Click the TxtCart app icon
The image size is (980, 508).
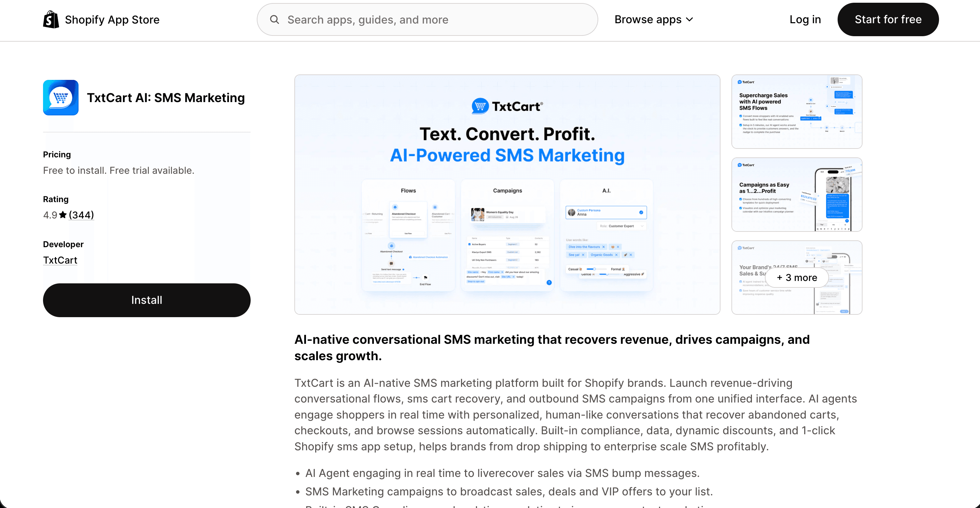point(60,97)
